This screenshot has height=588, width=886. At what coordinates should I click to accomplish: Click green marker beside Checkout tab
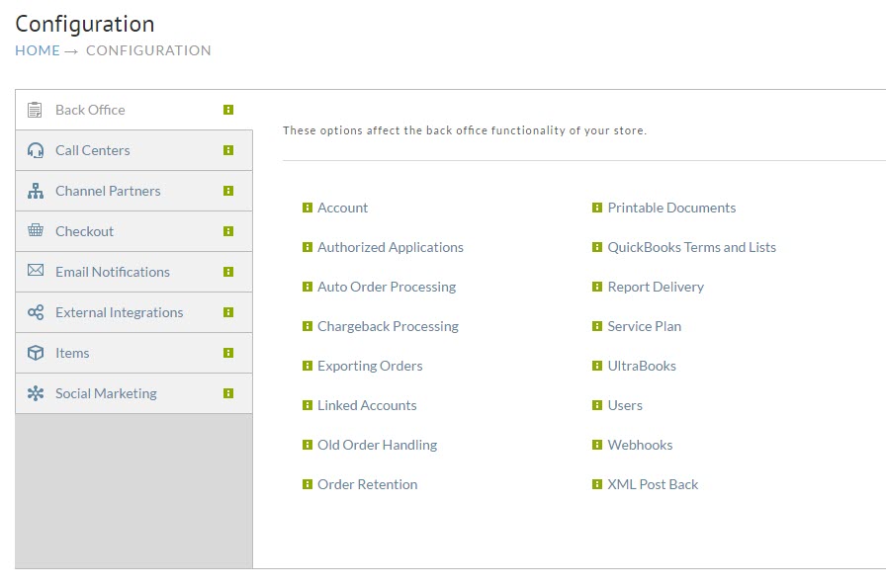click(228, 231)
